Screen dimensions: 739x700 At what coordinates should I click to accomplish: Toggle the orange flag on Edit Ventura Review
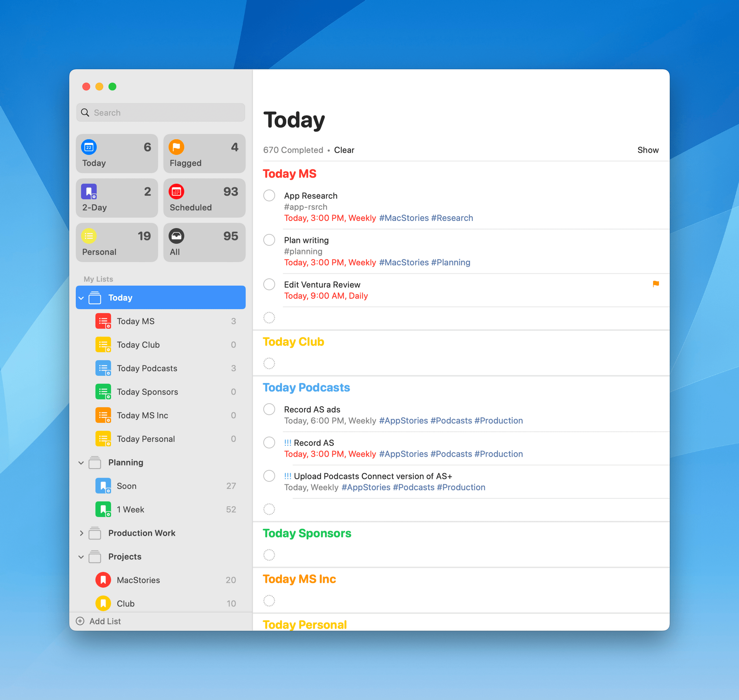click(x=655, y=284)
